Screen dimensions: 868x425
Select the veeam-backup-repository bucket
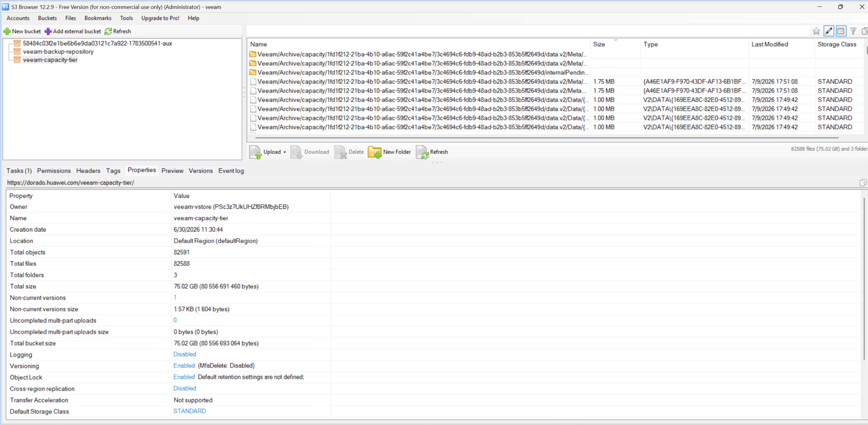pos(58,51)
